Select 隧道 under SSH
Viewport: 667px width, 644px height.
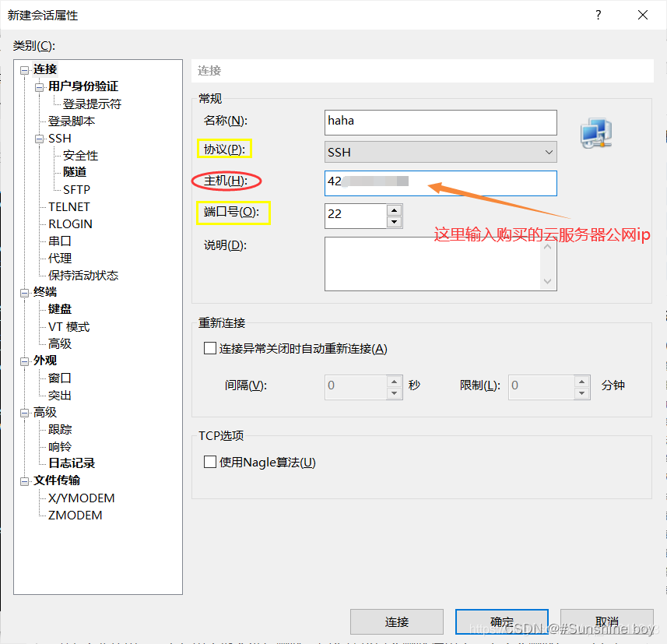75,172
